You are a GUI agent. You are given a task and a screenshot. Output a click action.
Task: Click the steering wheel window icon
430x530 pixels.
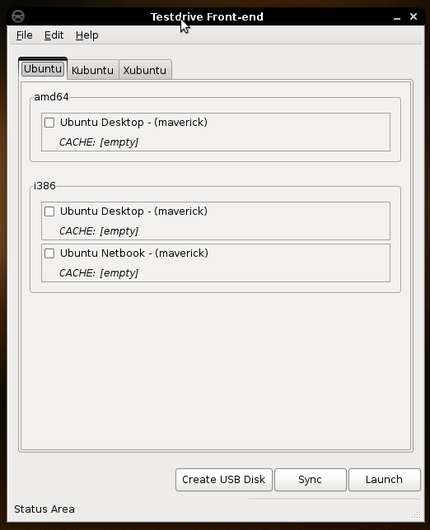coord(18,17)
